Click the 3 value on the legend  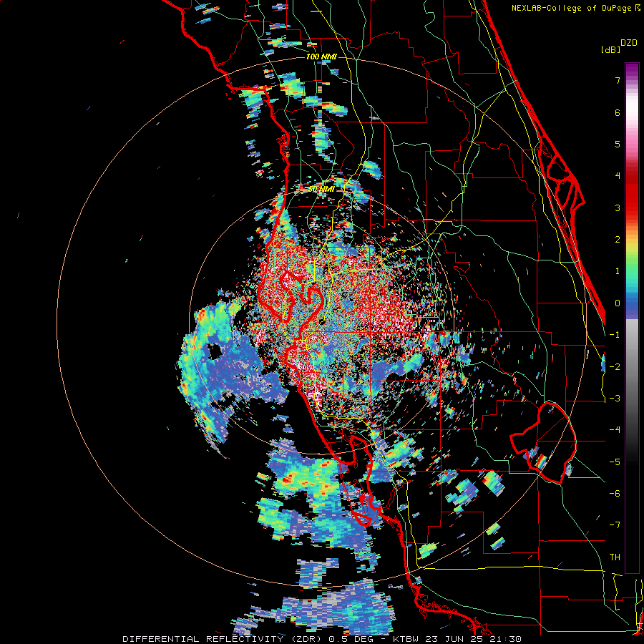(x=618, y=208)
